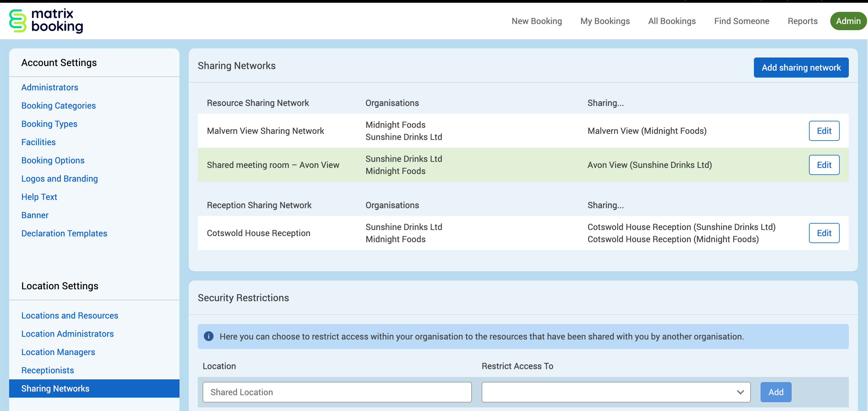Click the green Admin tab

pos(848,21)
